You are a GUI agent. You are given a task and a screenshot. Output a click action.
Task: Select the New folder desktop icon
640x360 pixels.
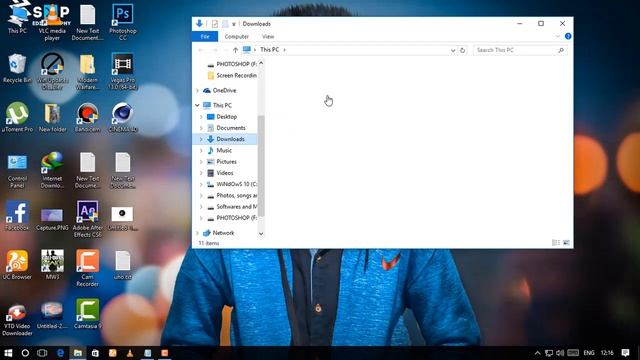(52, 118)
